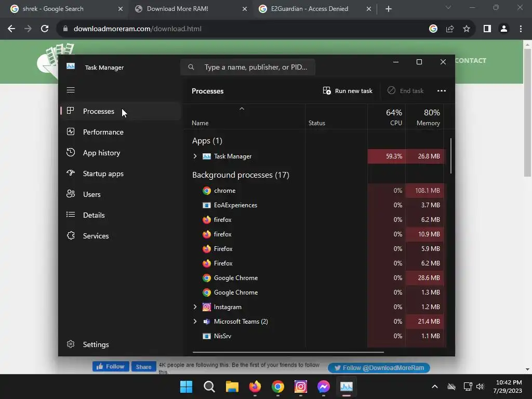This screenshot has width=532, height=399.
Task: Open the clock and date panel
Action: pos(508,387)
